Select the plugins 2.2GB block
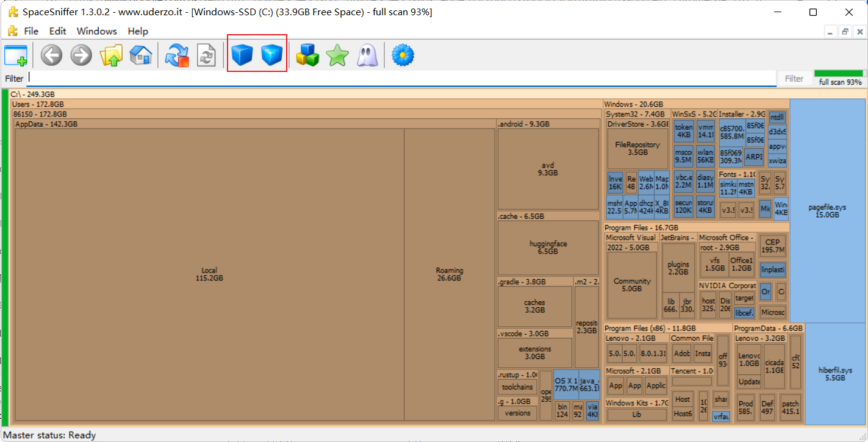868x442 pixels. tap(678, 268)
